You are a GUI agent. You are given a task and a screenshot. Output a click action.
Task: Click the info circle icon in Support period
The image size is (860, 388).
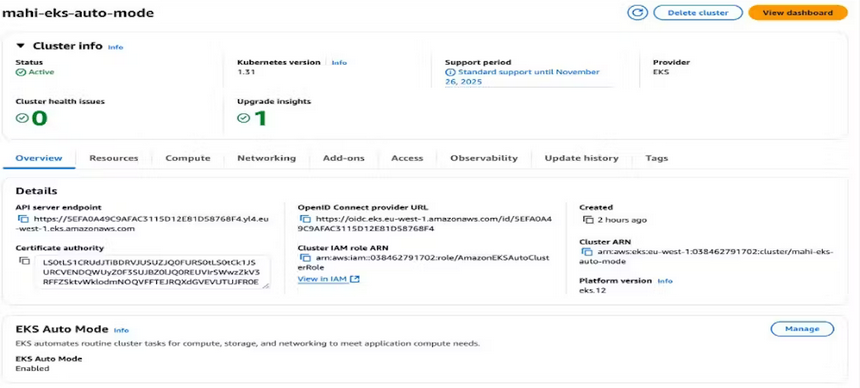(x=450, y=72)
